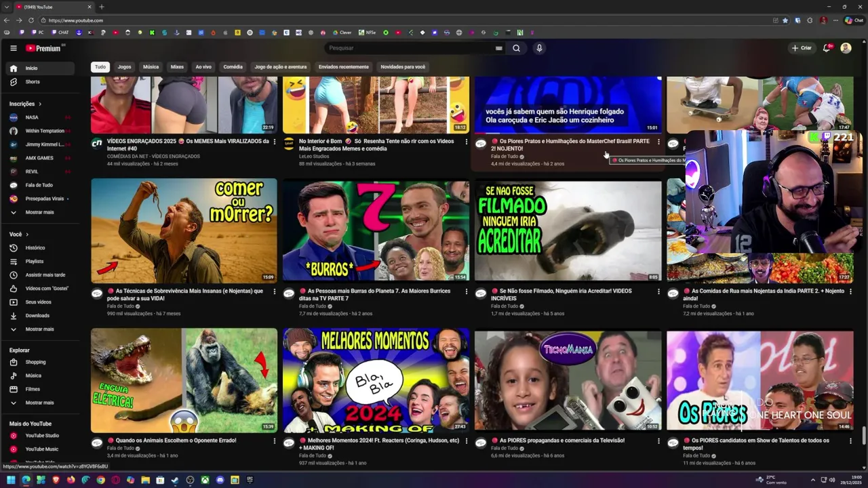Open options for Vídeos Engraçados 2025
This screenshot has height=488, width=868.
click(x=274, y=142)
